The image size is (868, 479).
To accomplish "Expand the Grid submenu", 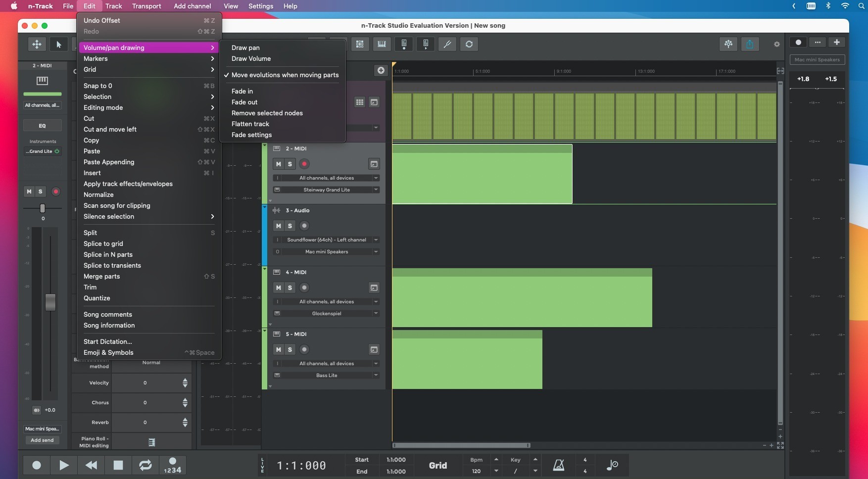I will 148,69.
